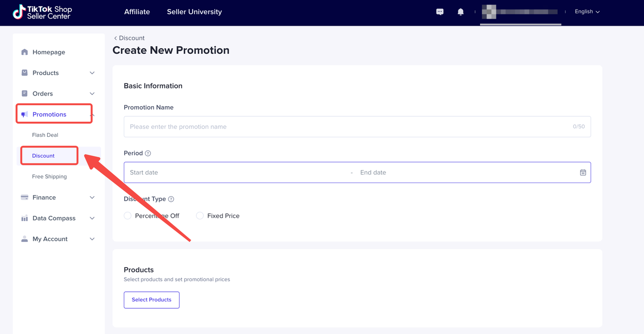Image resolution: width=644 pixels, height=334 pixels.
Task: Open the notifications bell icon
Action: tap(460, 12)
